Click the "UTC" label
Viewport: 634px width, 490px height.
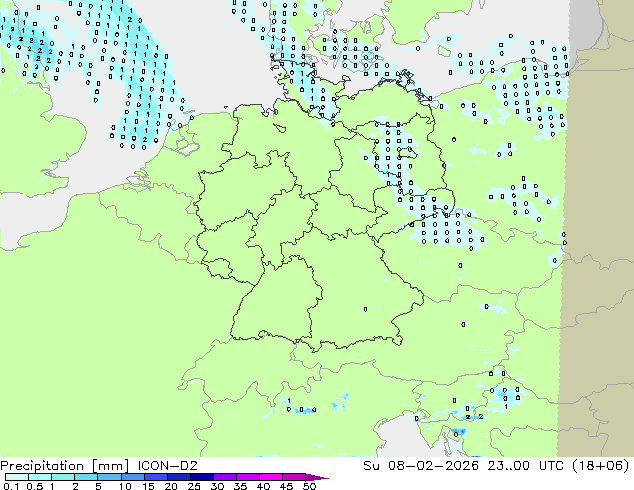pyautogui.click(x=551, y=466)
